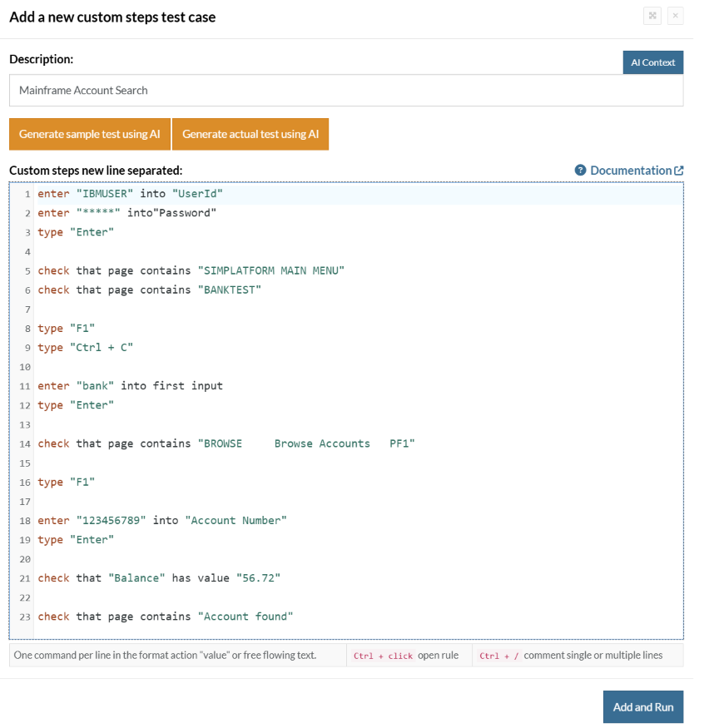Click "SIMPLATFORM MAIN MENU" string in editor
The height and width of the screenshot is (728, 704).
coord(270,270)
